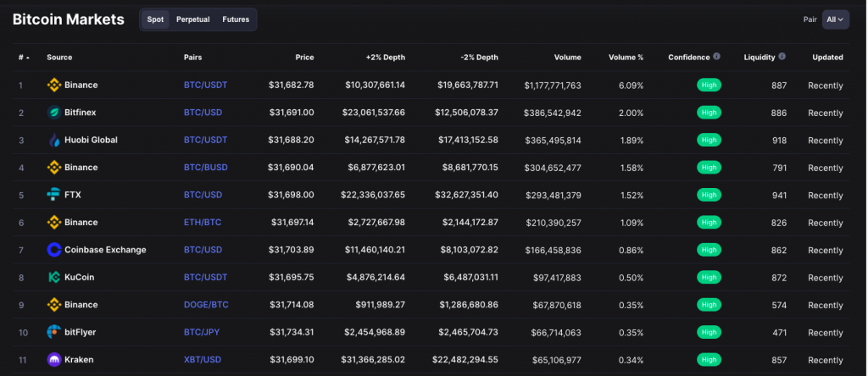
Task: Open the BTC/JPY pair link
Action: pos(202,332)
